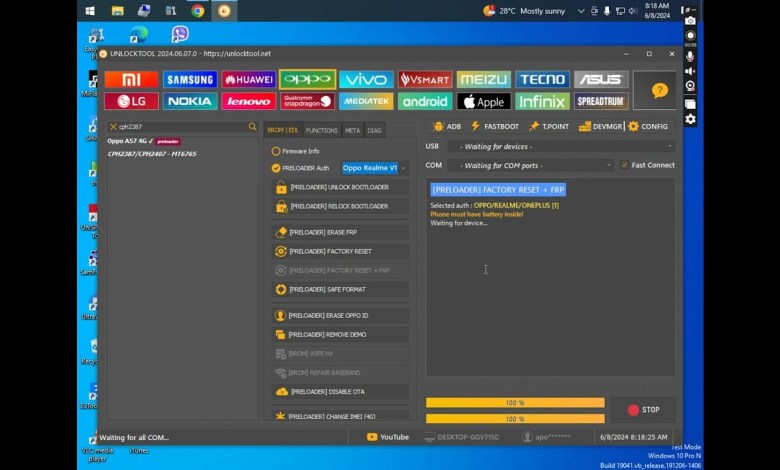780x470 pixels.
Task: Toggle the Fast Connect checkbox
Action: point(624,165)
